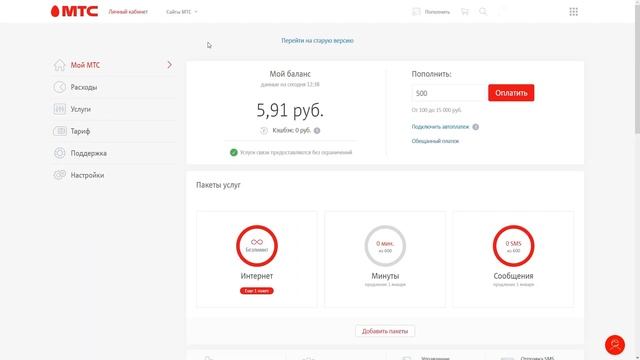Open the red support chat bubble
The width and height of the screenshot is (640, 360).
(615, 345)
